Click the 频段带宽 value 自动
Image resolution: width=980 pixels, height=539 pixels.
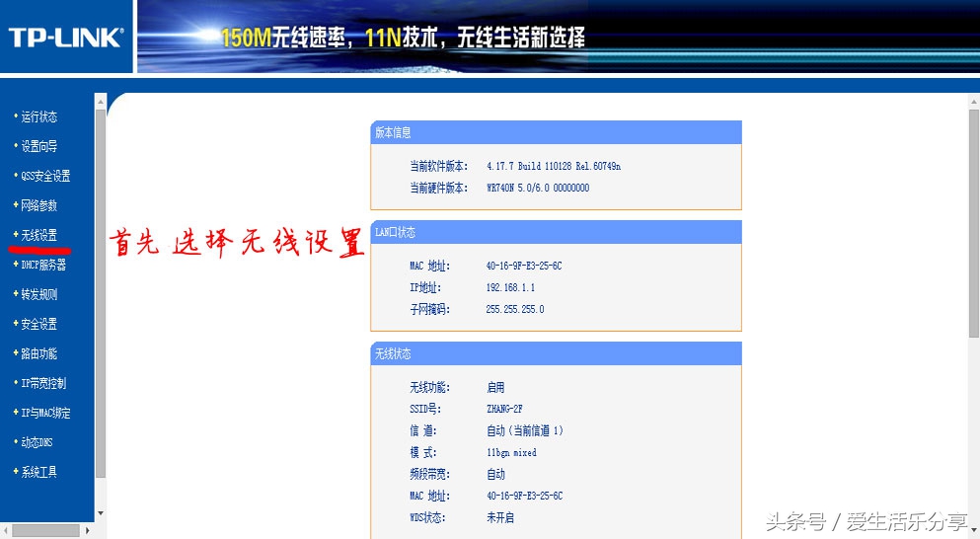coord(495,475)
